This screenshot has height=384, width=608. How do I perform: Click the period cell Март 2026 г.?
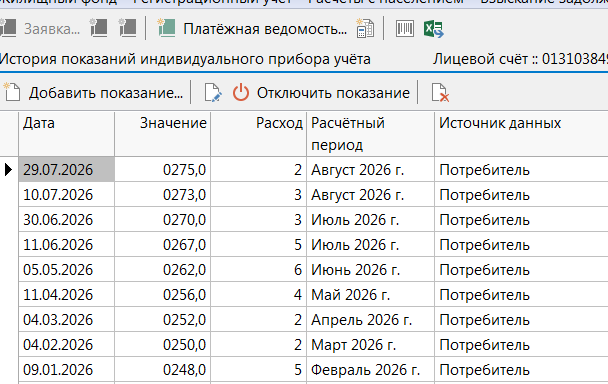point(370,344)
